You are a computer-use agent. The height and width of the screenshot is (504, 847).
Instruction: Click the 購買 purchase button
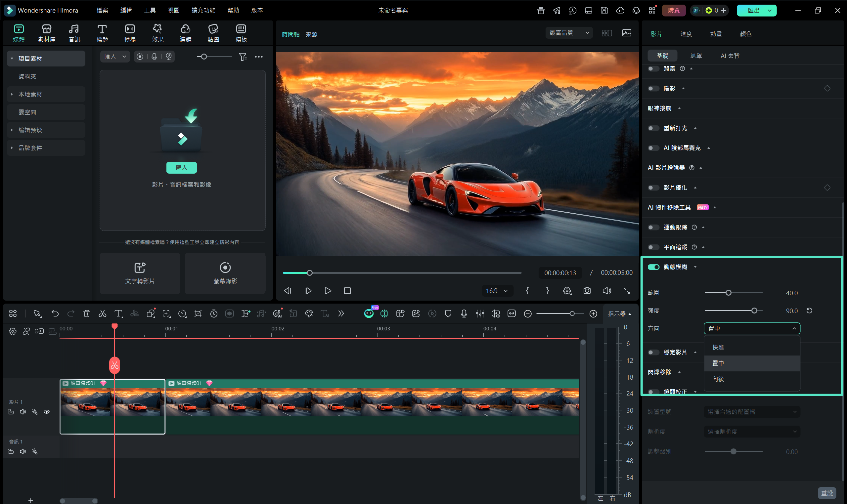pyautogui.click(x=673, y=10)
